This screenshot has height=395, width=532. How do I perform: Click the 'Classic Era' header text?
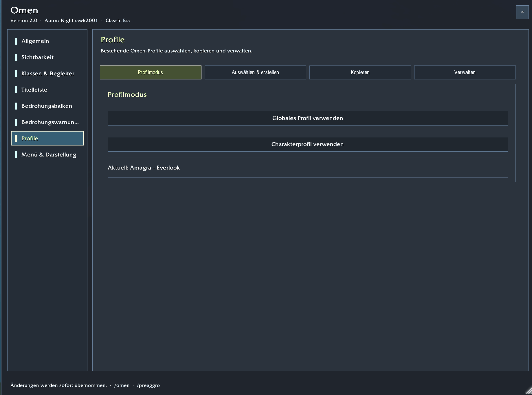(118, 20)
